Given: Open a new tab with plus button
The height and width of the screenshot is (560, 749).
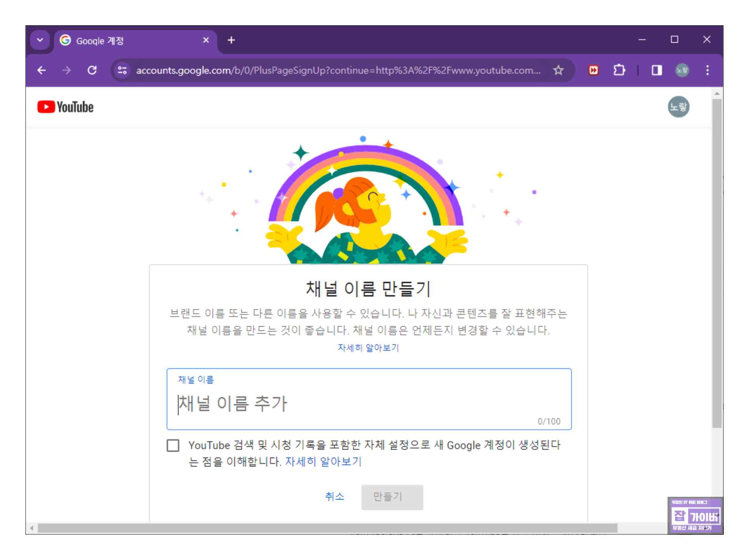Looking at the screenshot, I should pyautogui.click(x=231, y=40).
